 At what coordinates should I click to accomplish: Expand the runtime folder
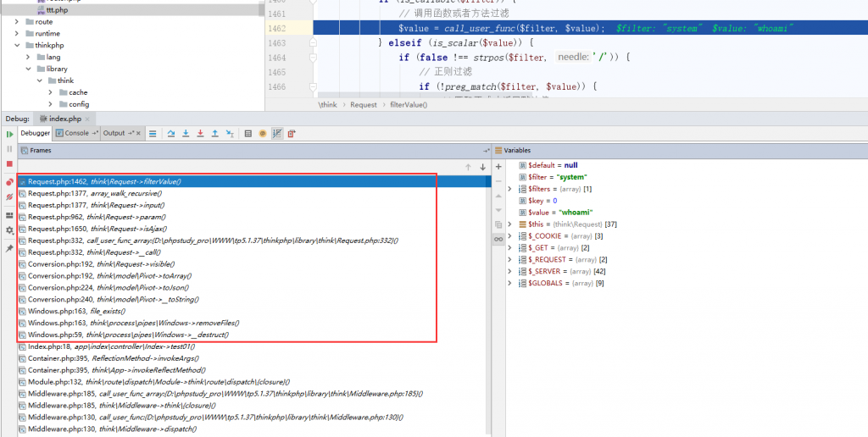coord(17,33)
